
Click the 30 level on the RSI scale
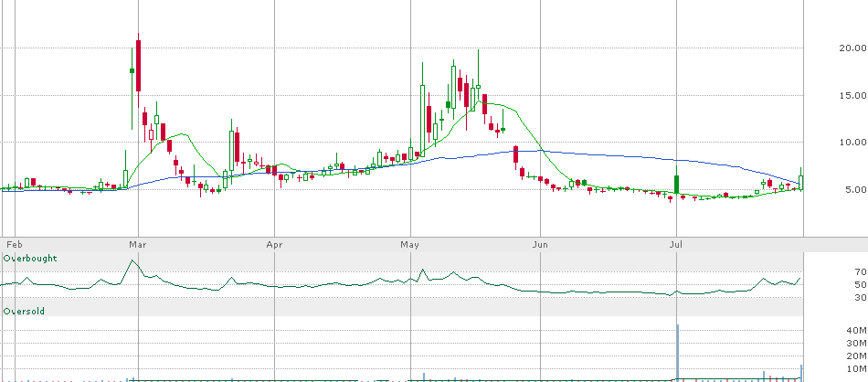[860, 297]
